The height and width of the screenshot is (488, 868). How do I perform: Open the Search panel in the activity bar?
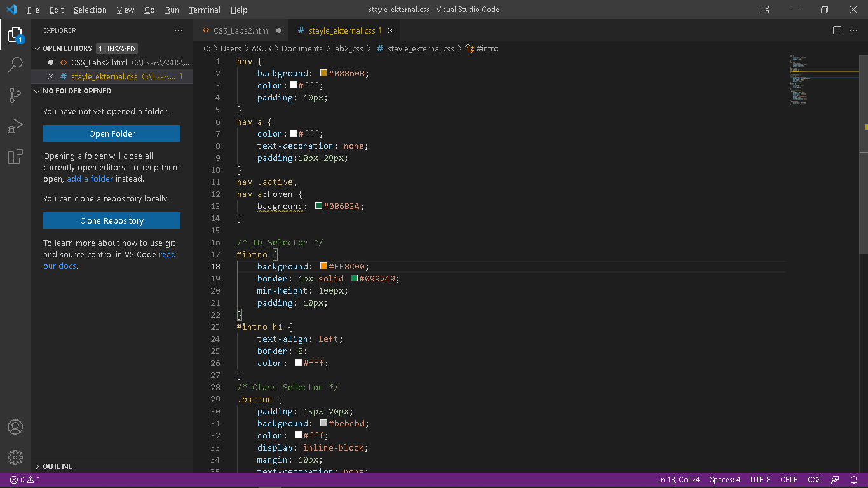coord(15,64)
